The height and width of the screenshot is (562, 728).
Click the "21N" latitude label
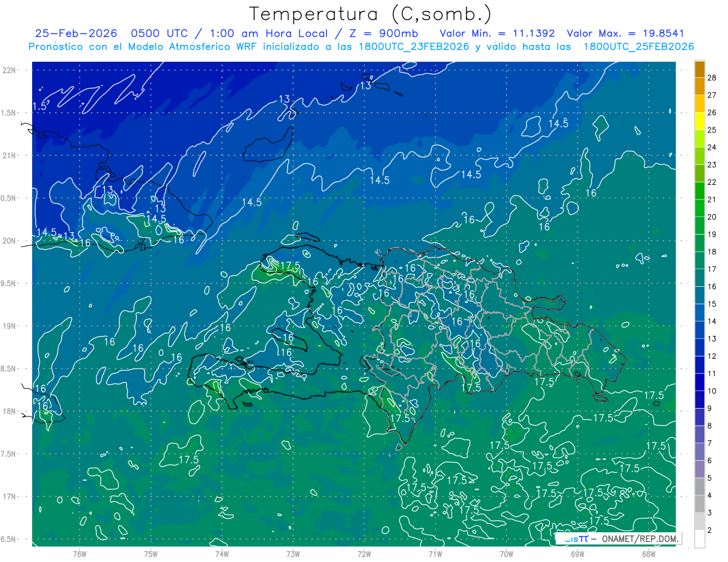click(x=9, y=155)
